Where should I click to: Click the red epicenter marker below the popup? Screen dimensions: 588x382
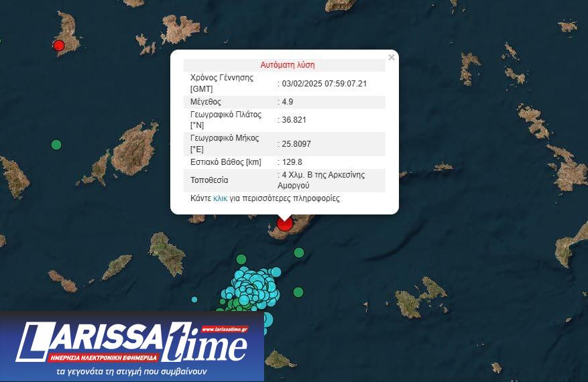[285, 223]
